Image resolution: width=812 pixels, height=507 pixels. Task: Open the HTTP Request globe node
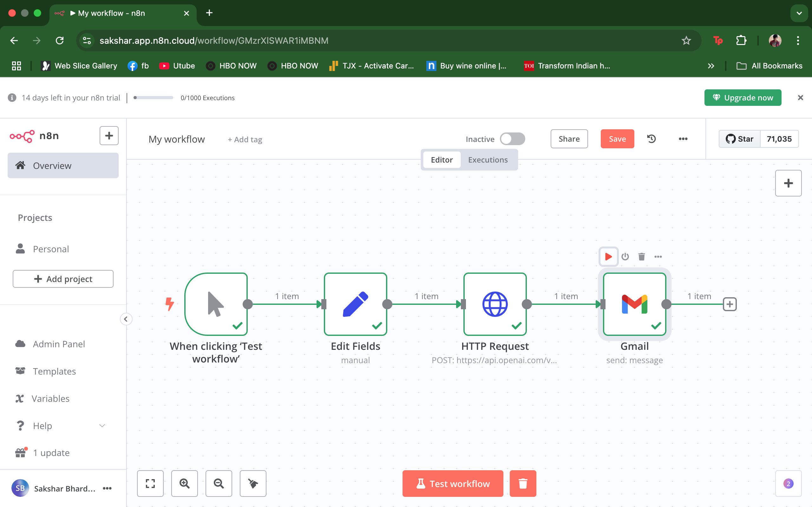pyautogui.click(x=494, y=304)
